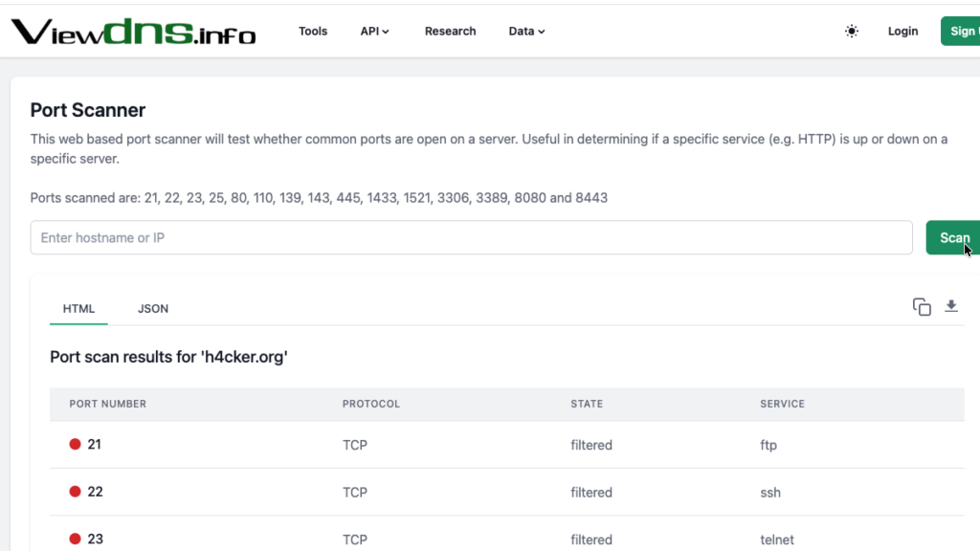
Task: Focus the Enter hostname or IP field
Action: pos(471,237)
